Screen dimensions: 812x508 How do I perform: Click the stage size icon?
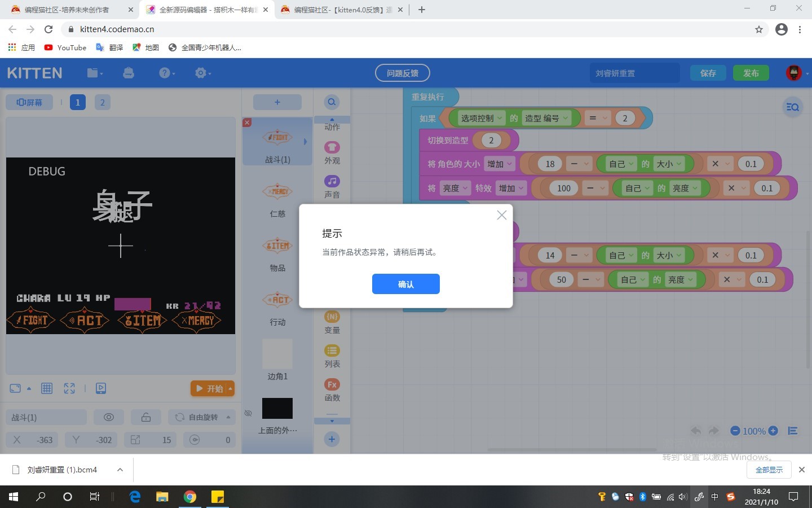click(15, 388)
